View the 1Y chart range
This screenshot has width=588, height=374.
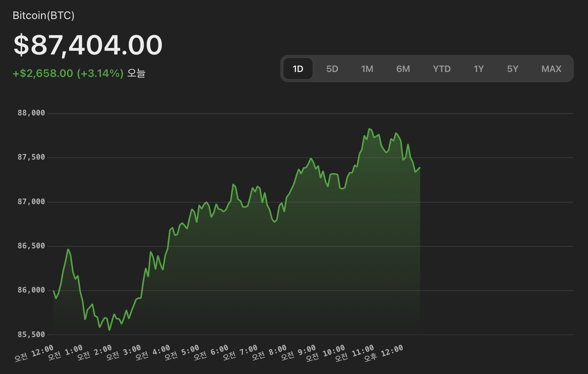point(479,69)
